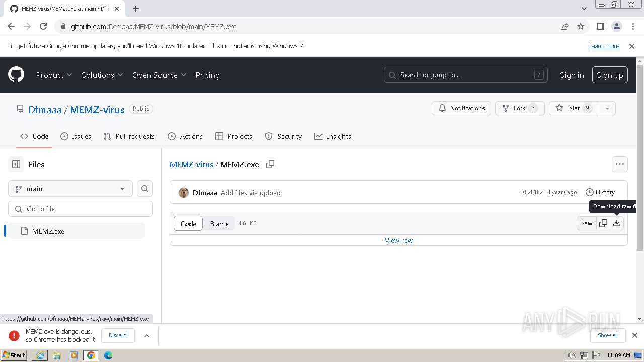The width and height of the screenshot is (644, 362).
Task: Focus the Search or jump to box
Action: point(466,75)
